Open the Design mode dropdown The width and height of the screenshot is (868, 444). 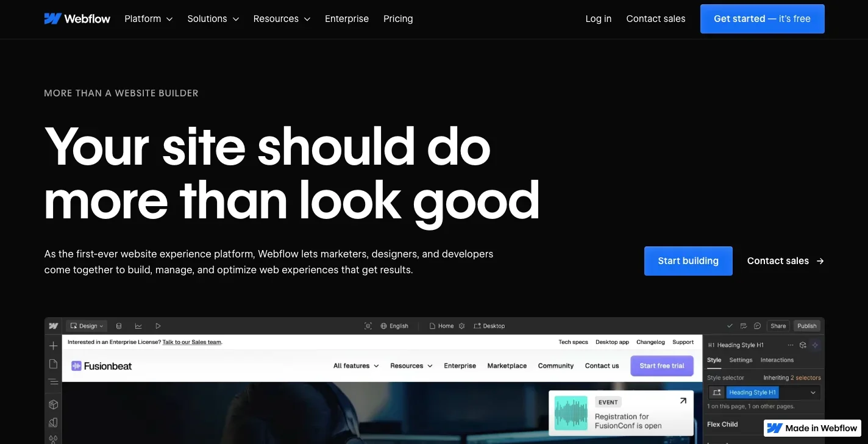click(x=87, y=326)
